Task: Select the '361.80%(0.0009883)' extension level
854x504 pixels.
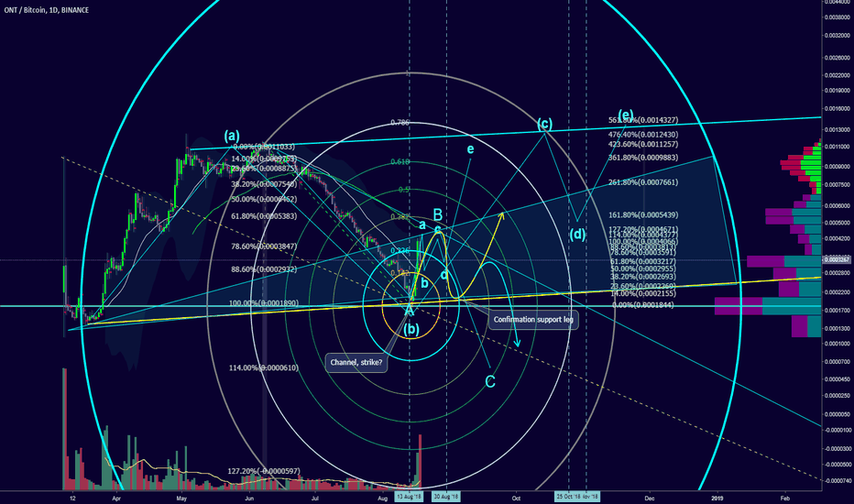Action: 643,158
